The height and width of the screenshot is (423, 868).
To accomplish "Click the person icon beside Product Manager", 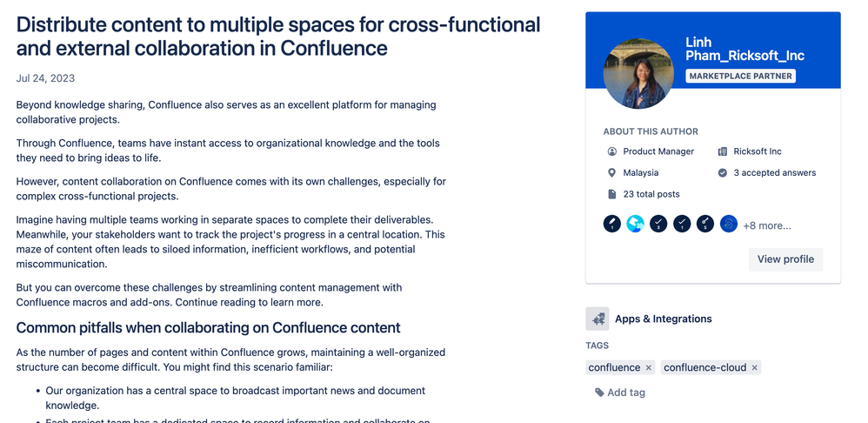I will (x=611, y=151).
